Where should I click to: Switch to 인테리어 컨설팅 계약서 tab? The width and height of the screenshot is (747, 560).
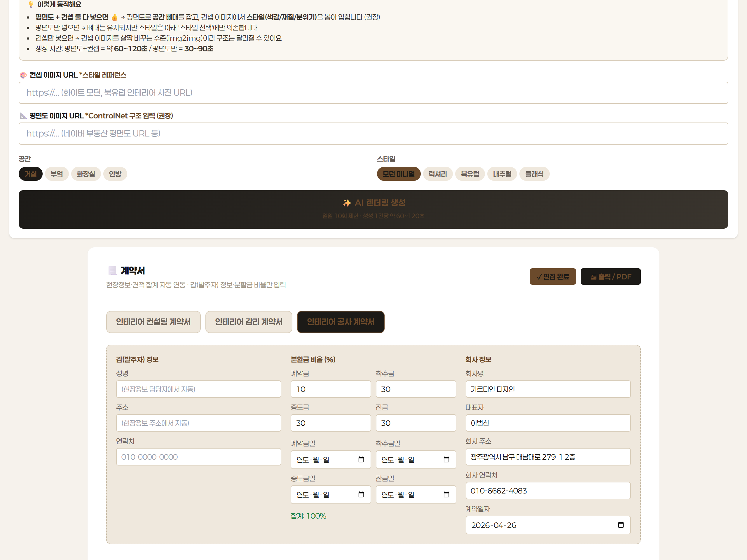153,322
